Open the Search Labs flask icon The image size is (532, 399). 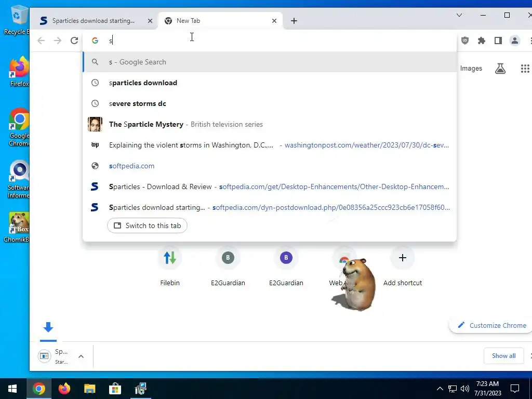click(x=500, y=69)
